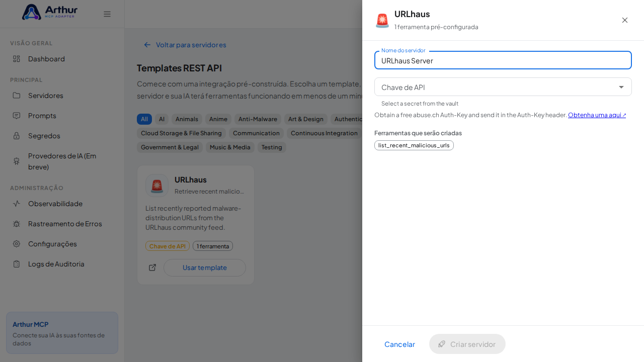Click the Ferramentas que serão criadas label

pos(418,133)
